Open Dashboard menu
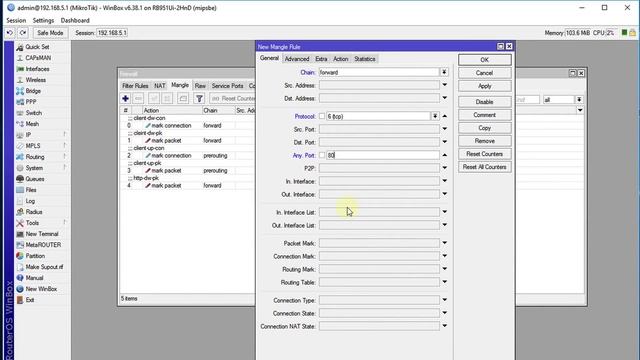Image resolution: width=640 pixels, height=360 pixels. (75, 20)
